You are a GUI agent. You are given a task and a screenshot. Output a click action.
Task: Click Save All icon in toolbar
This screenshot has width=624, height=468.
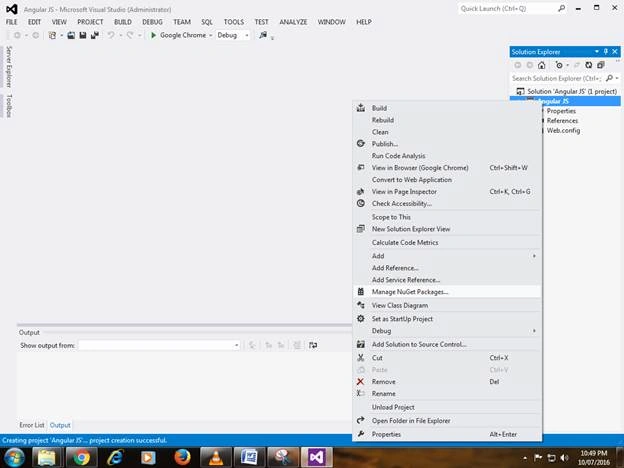tap(95, 35)
